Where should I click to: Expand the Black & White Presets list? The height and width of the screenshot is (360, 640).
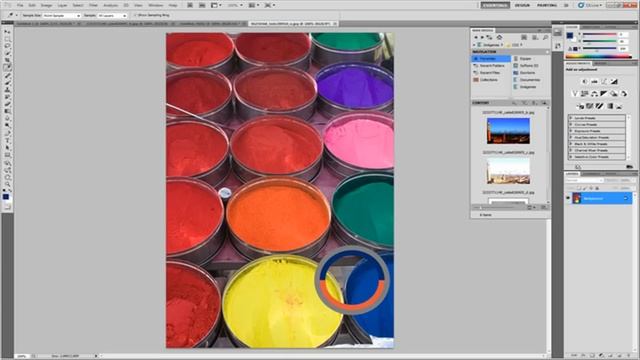coord(571,144)
